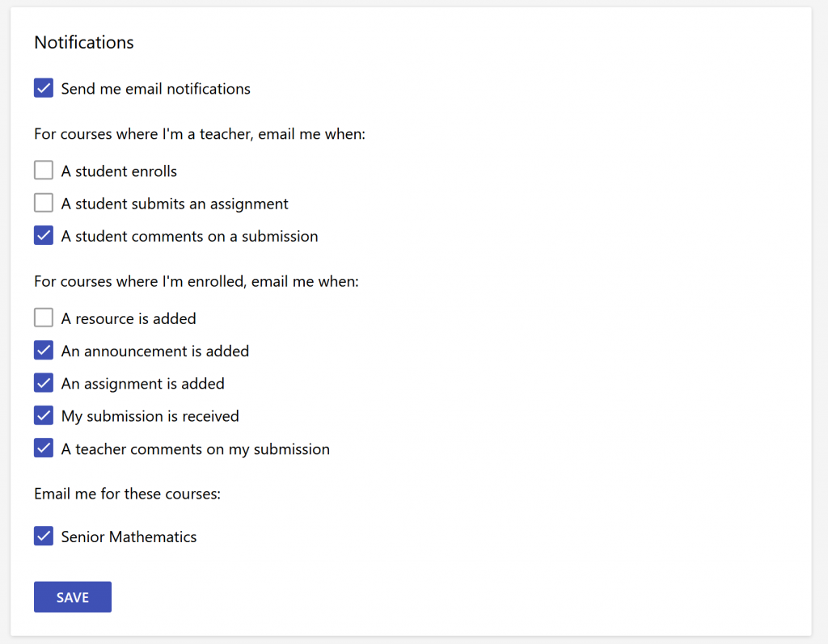The width and height of the screenshot is (828, 644).
Task: Click the teacher notifications section label
Action: [x=199, y=134]
